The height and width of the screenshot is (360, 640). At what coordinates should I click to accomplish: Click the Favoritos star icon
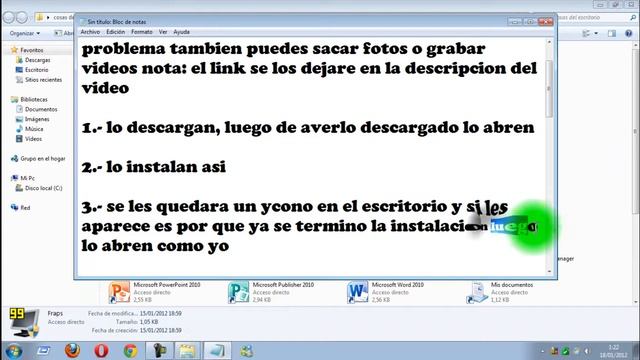pos(14,50)
